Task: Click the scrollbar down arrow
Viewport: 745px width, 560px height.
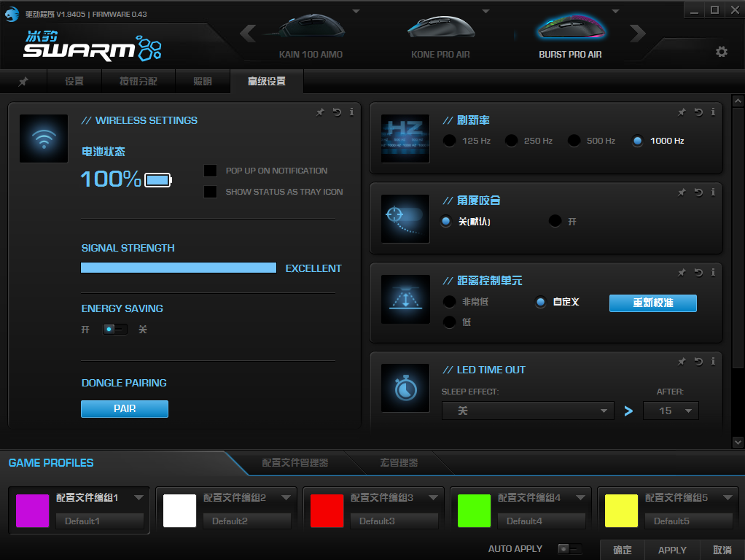Action: click(x=738, y=442)
